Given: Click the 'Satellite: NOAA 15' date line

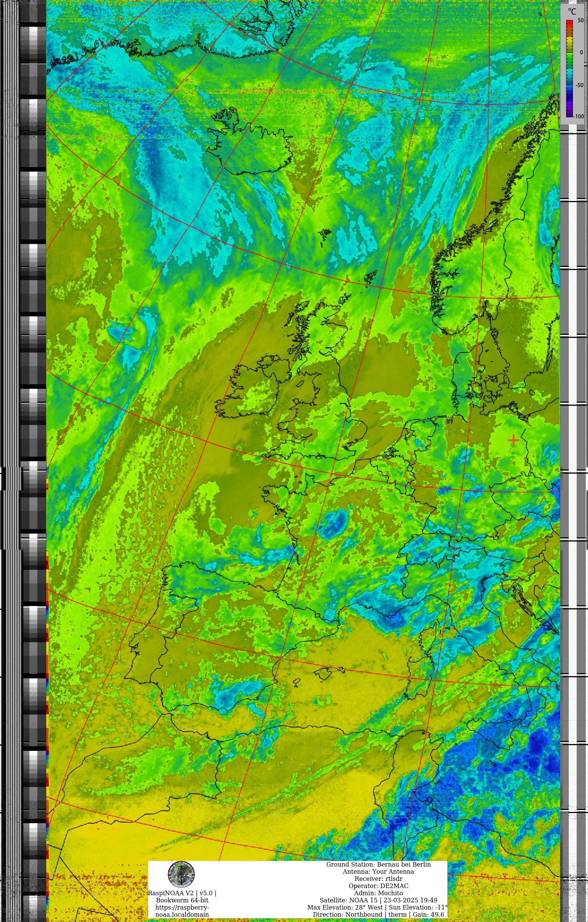Looking at the screenshot, I should click(378, 901).
